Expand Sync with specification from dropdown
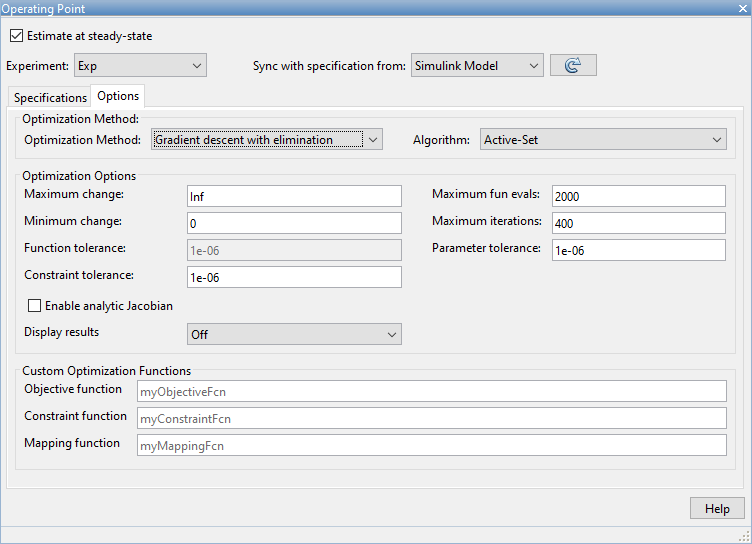 click(x=477, y=66)
